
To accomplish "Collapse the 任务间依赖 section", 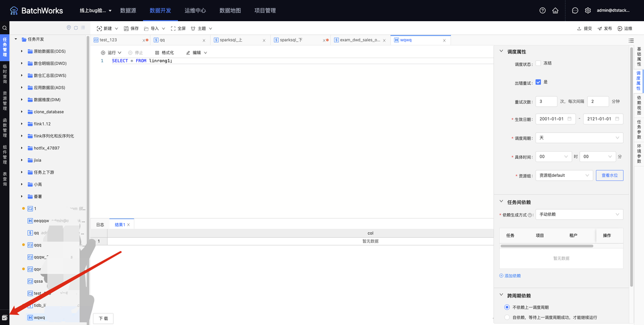I will 501,202.
